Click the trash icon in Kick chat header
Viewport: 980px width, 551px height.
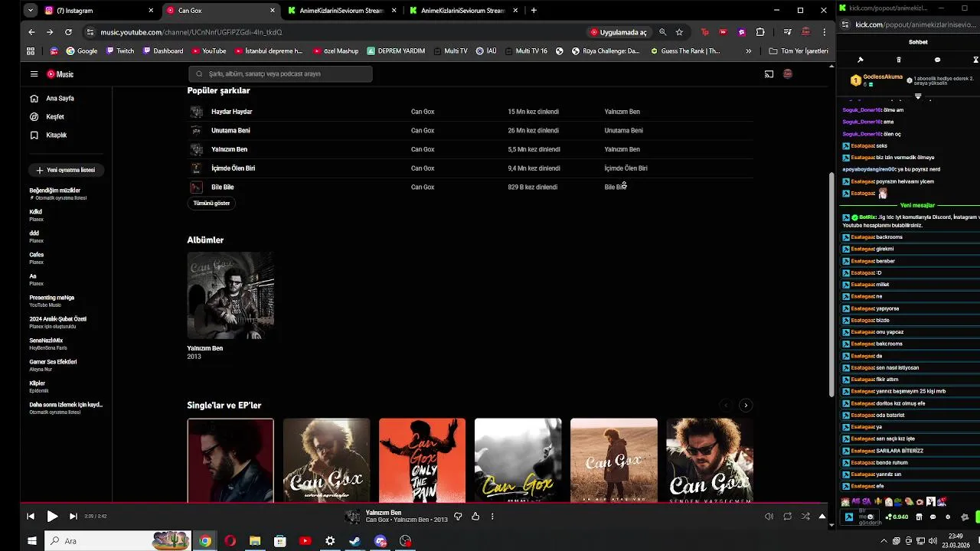(x=899, y=60)
